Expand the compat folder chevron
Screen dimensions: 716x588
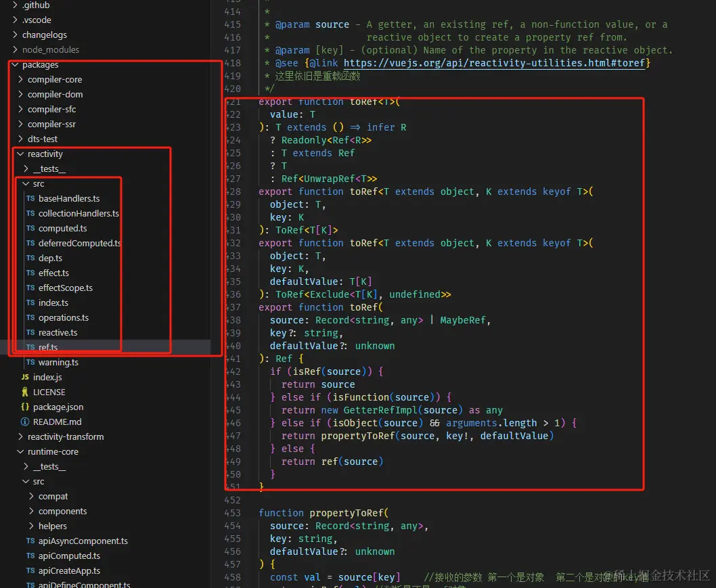point(32,496)
